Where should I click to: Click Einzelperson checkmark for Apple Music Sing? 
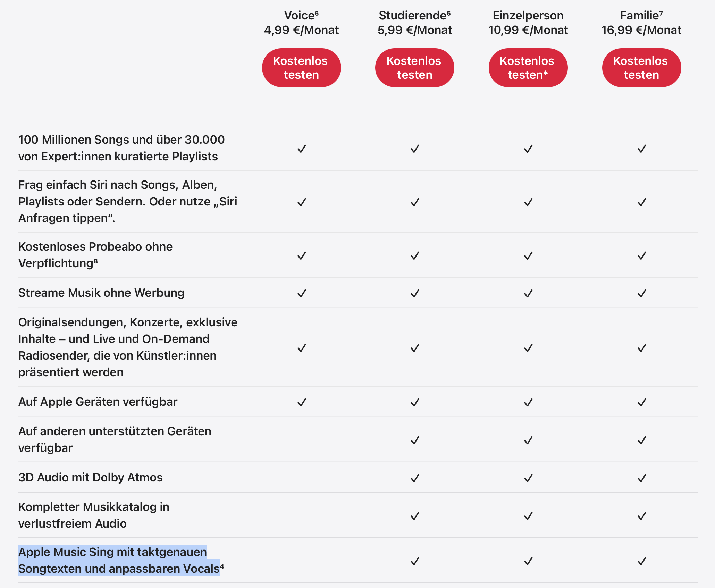528,561
